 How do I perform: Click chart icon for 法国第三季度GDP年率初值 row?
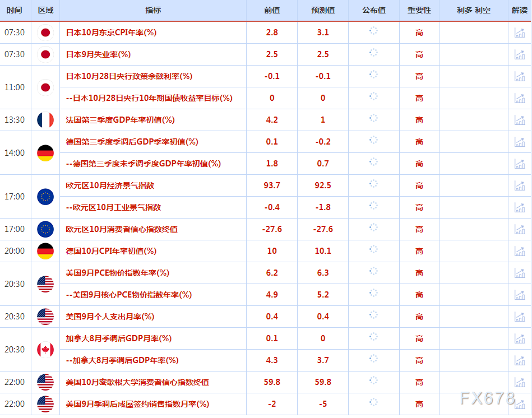[520, 120]
